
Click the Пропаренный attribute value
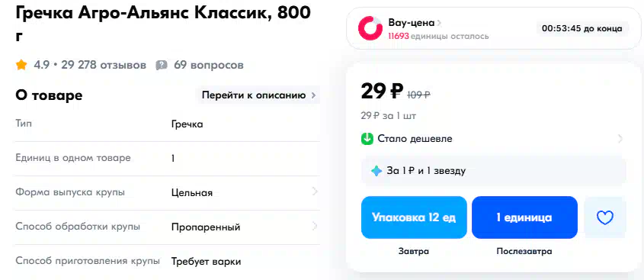206,227
